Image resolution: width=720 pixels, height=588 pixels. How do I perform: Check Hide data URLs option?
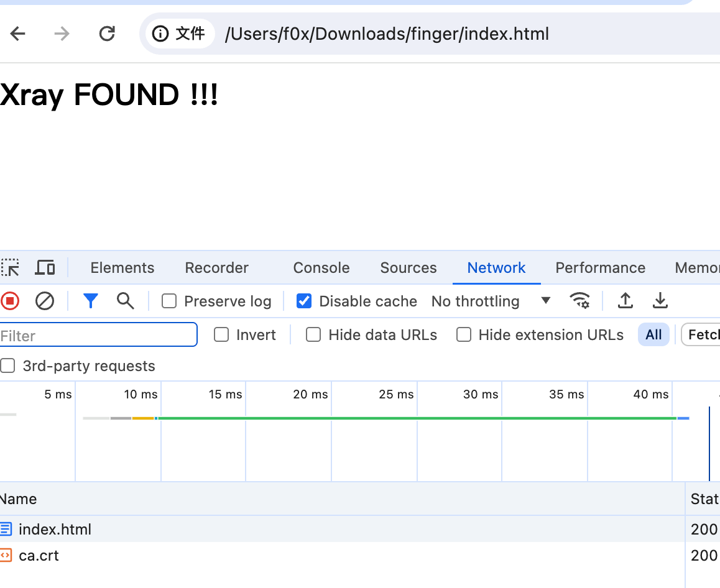tap(313, 335)
